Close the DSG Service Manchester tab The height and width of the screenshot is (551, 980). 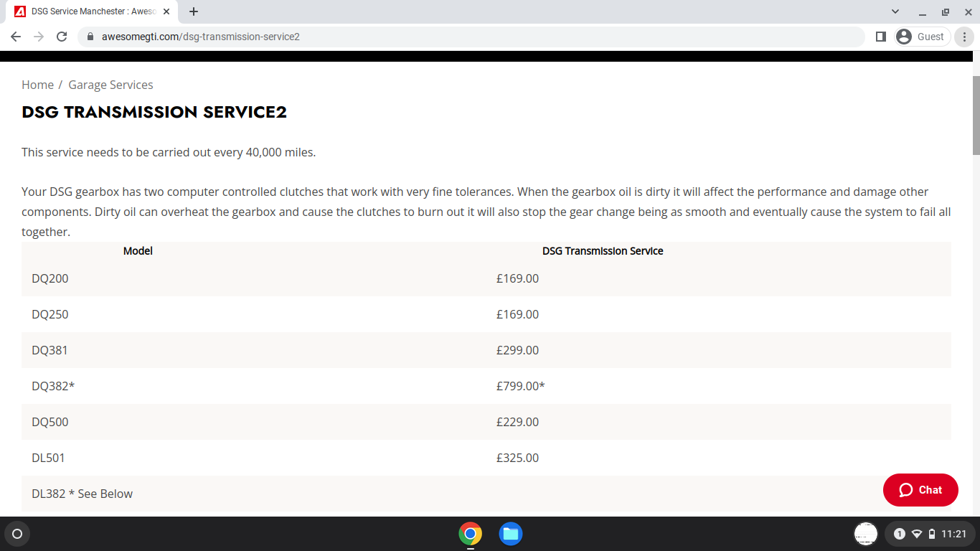coord(166,11)
